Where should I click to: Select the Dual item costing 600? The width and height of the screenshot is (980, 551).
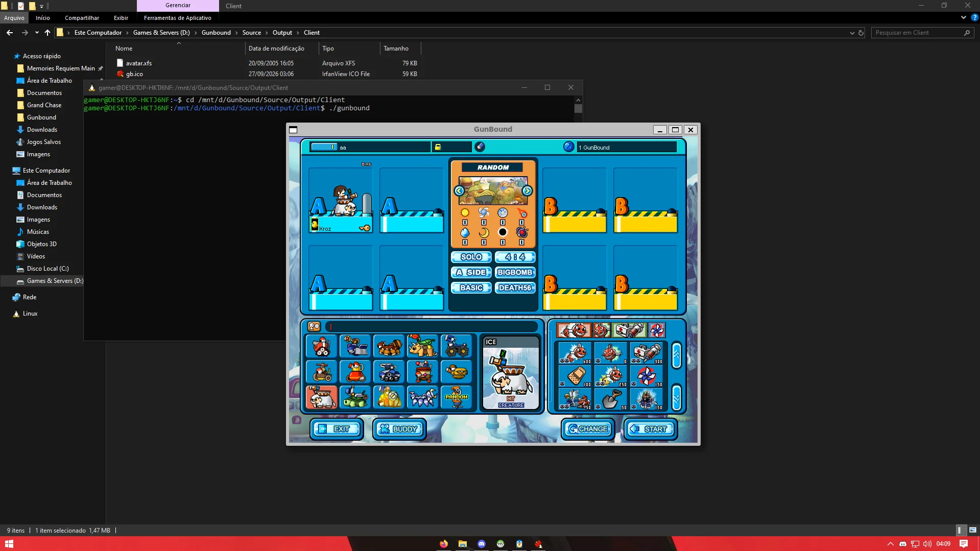coord(575,353)
